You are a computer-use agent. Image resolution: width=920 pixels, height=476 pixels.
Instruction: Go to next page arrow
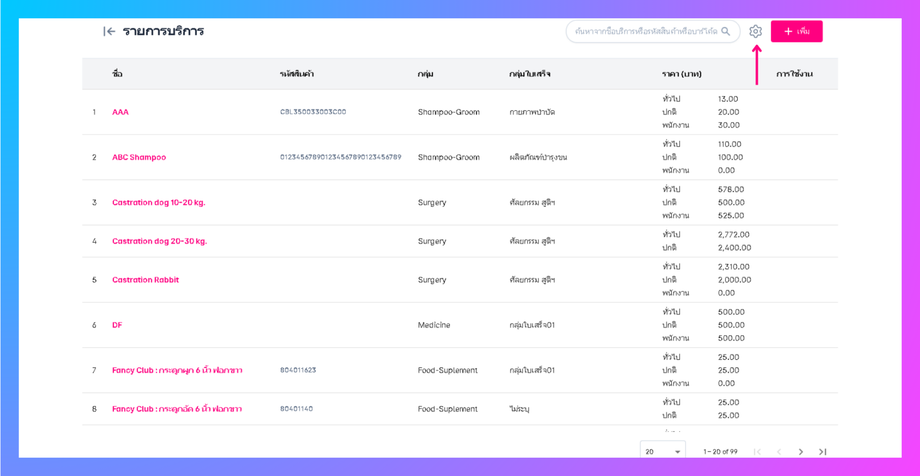click(800, 451)
